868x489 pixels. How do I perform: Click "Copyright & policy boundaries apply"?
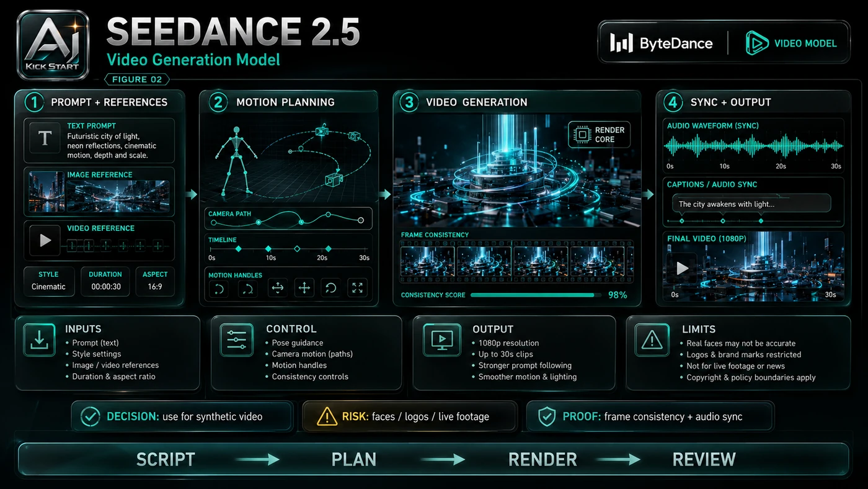pyautogui.click(x=751, y=377)
